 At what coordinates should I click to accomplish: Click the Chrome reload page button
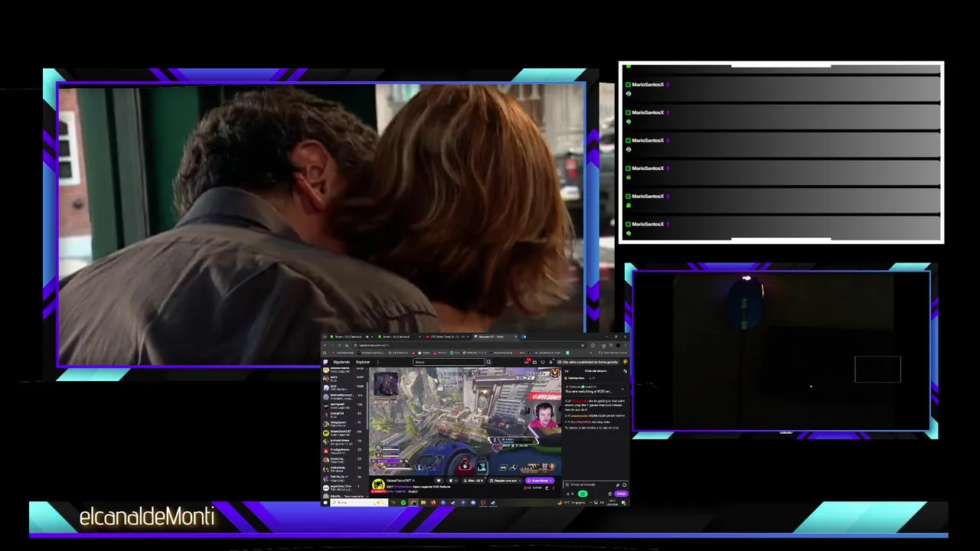(339, 345)
